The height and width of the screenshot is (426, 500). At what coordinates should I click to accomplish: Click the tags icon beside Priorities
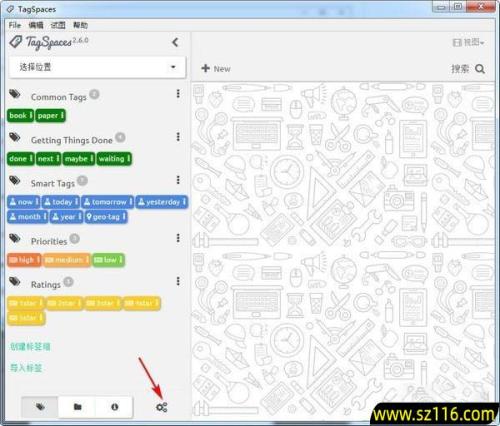(15, 239)
